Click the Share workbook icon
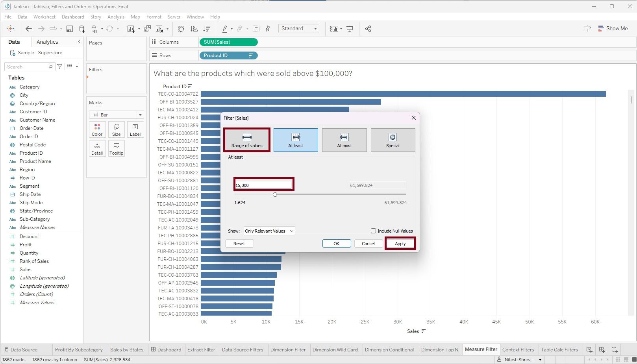 368,29
